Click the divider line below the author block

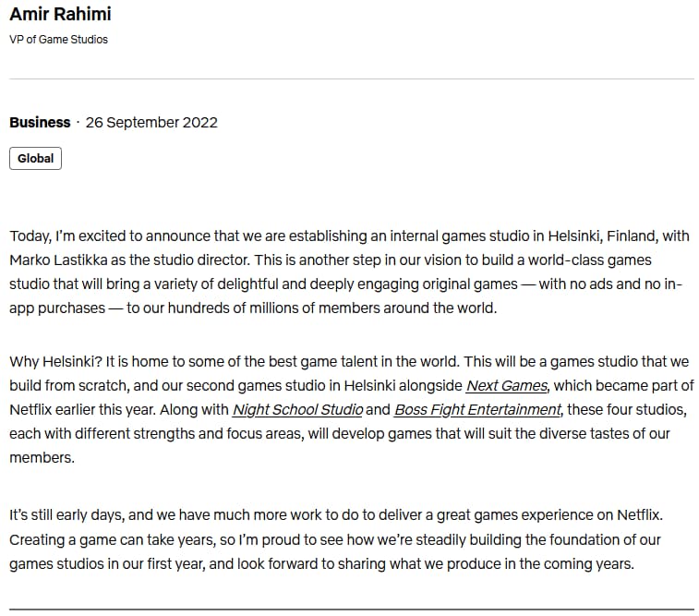point(352,79)
